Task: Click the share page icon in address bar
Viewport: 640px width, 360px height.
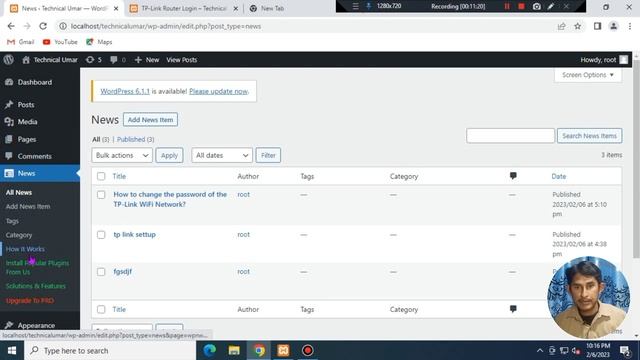Action: [x=562, y=26]
